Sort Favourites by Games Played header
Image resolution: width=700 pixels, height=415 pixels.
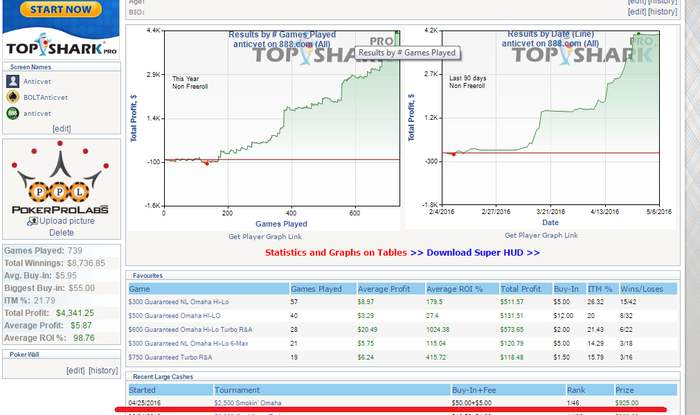[323, 289]
